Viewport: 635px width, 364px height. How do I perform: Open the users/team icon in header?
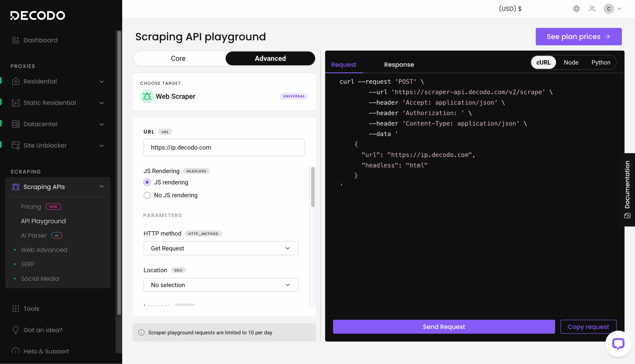coord(592,9)
